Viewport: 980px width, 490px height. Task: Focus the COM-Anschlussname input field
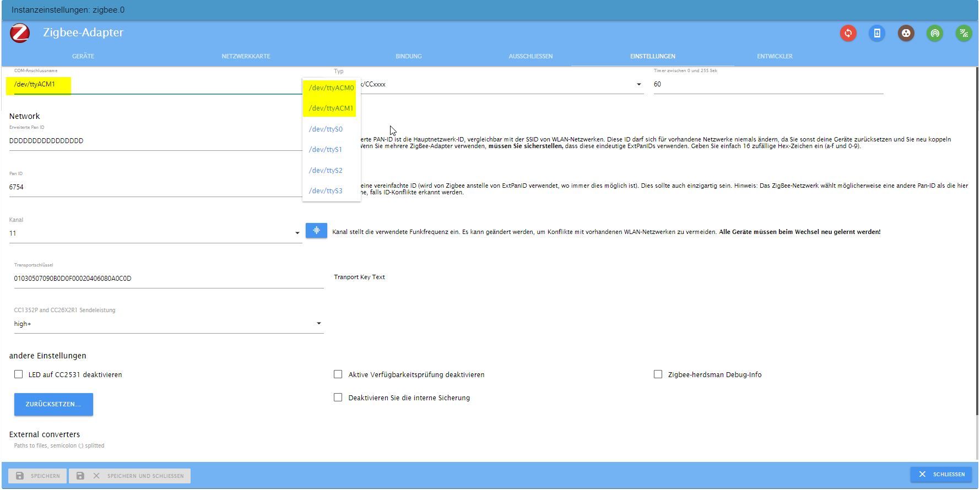point(158,84)
